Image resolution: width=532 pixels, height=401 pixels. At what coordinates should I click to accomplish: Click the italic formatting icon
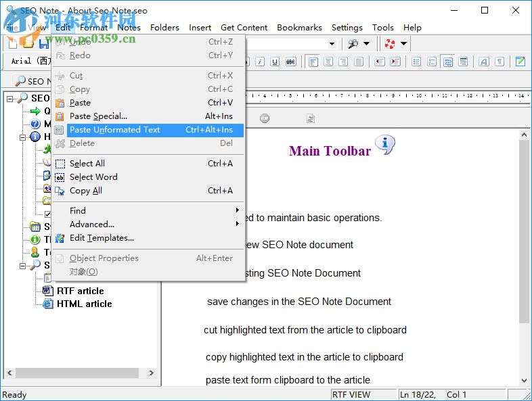260,62
